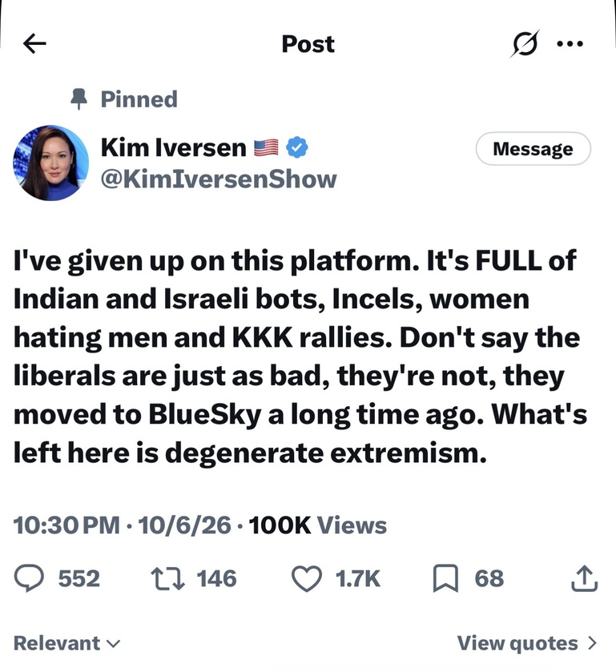The image size is (616, 672).
Task: Click the Kim Iversen display name
Action: click(173, 148)
